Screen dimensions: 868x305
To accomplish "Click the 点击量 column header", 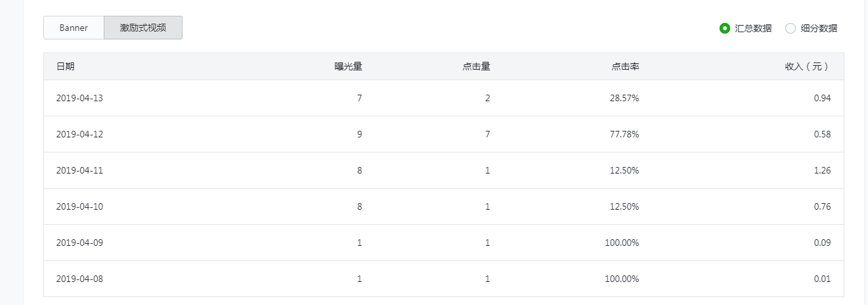I will point(476,66).
